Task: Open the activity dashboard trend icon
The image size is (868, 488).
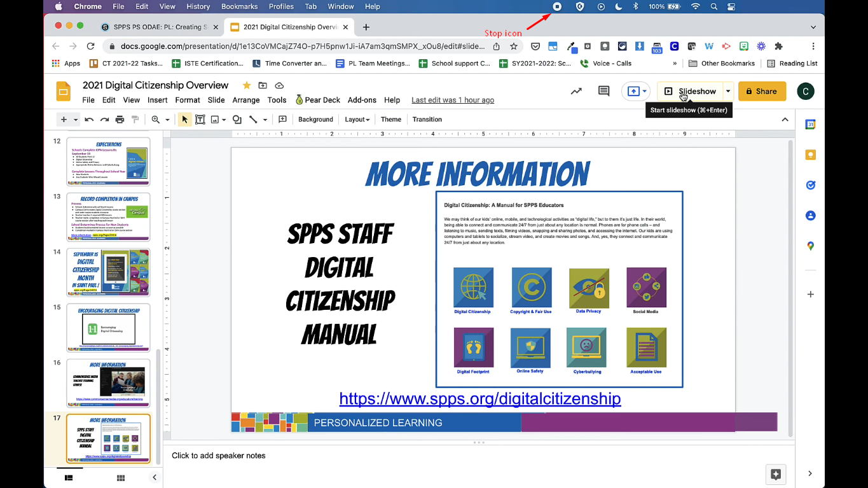Action: click(576, 91)
